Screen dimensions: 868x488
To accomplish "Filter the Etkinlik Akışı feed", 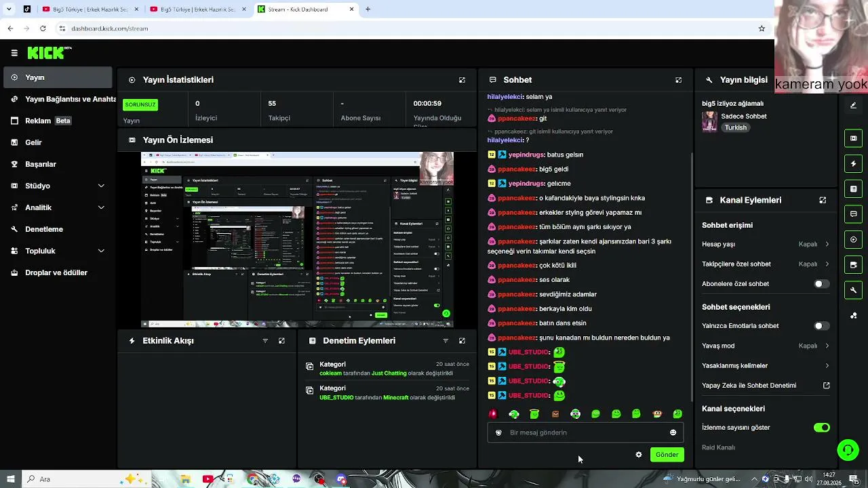I will point(265,341).
